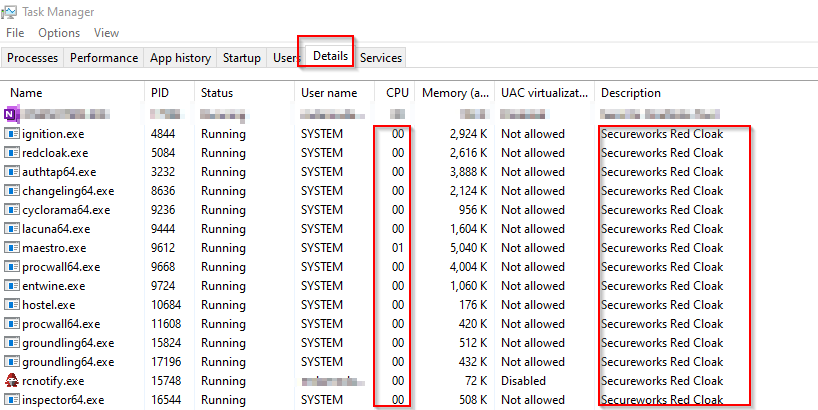Select the hostel.exe process name

click(x=49, y=305)
